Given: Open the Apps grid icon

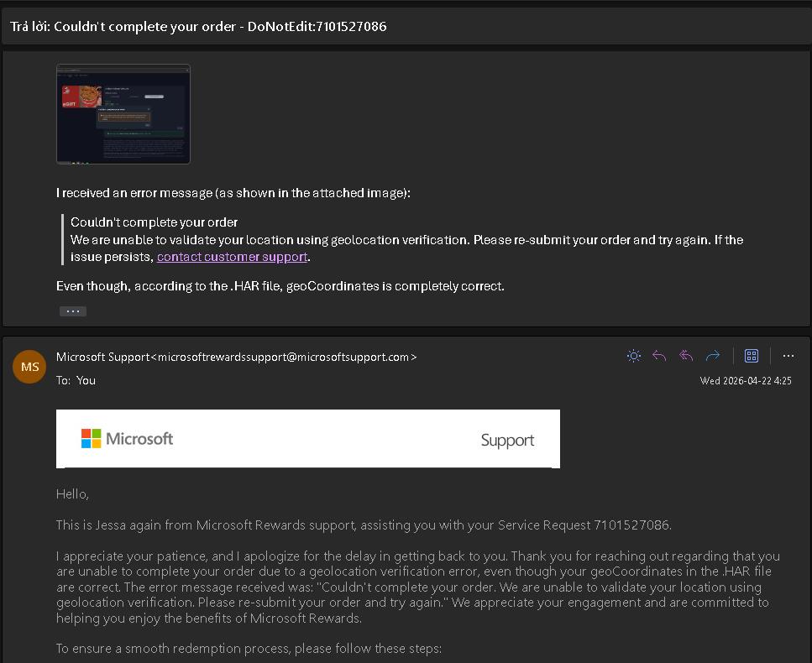Looking at the screenshot, I should tap(752, 356).
